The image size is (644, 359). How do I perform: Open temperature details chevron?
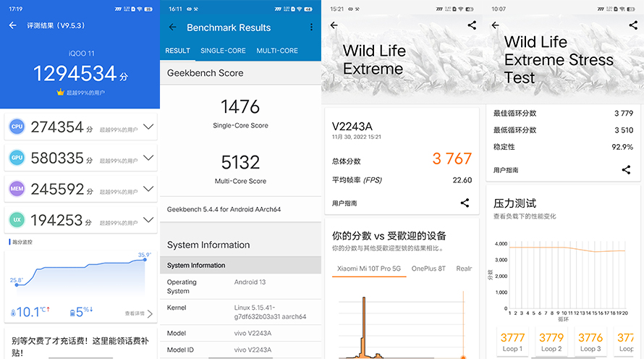click(x=150, y=314)
